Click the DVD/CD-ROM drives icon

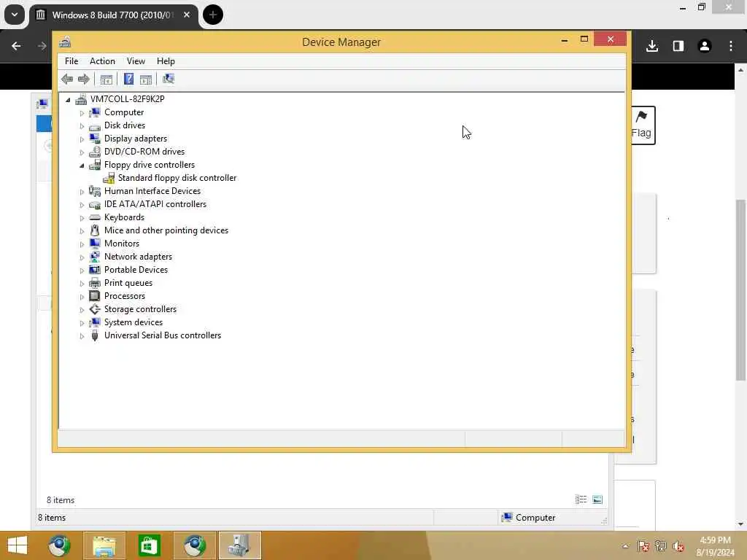tap(95, 152)
